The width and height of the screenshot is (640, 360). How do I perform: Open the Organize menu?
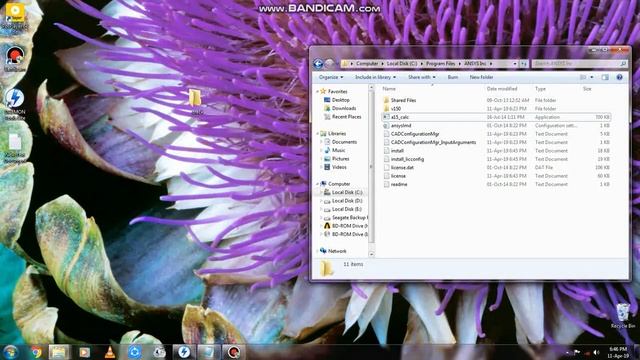331,77
